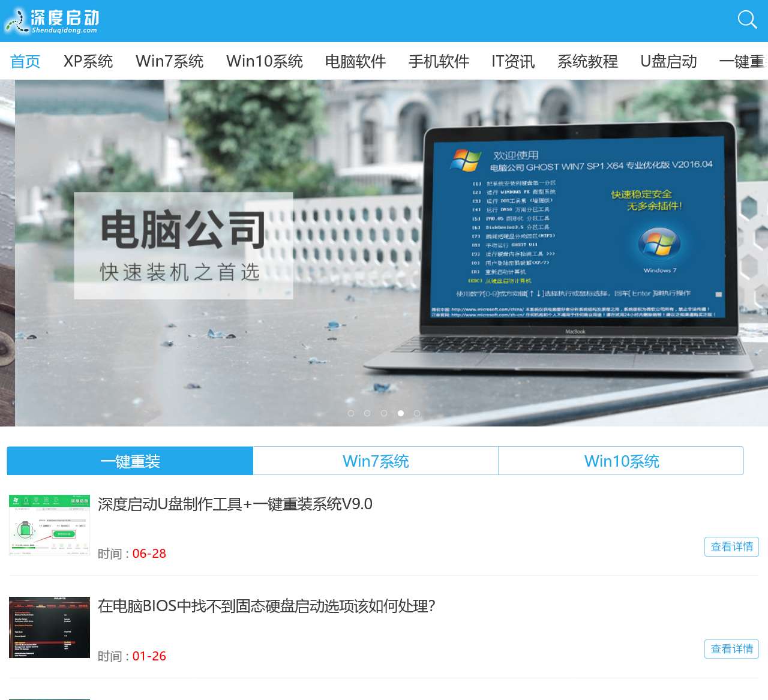This screenshot has width=768, height=700.
Task: Open the Win10系统 navigation menu item
Action: click(x=265, y=61)
